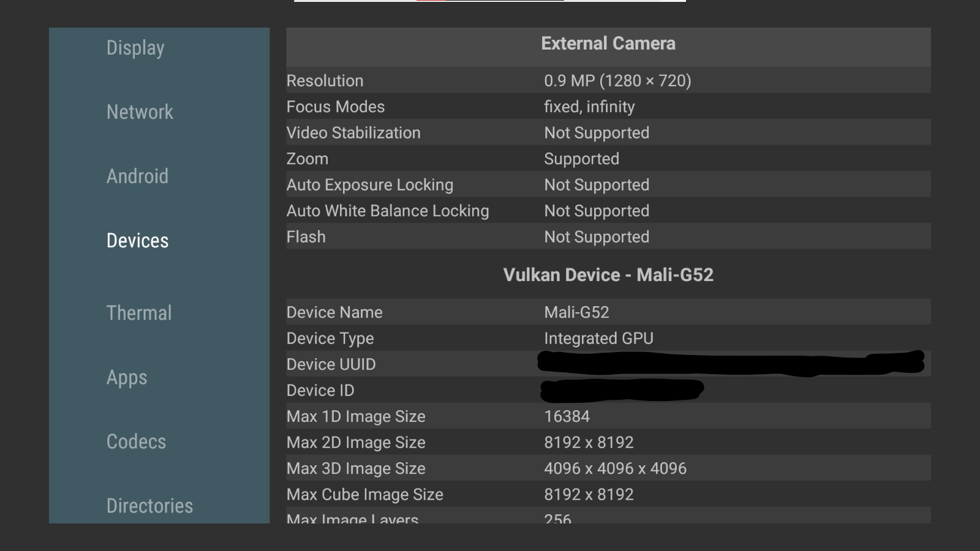Select Directories in the sidebar
This screenshot has width=980, height=551.
click(149, 506)
